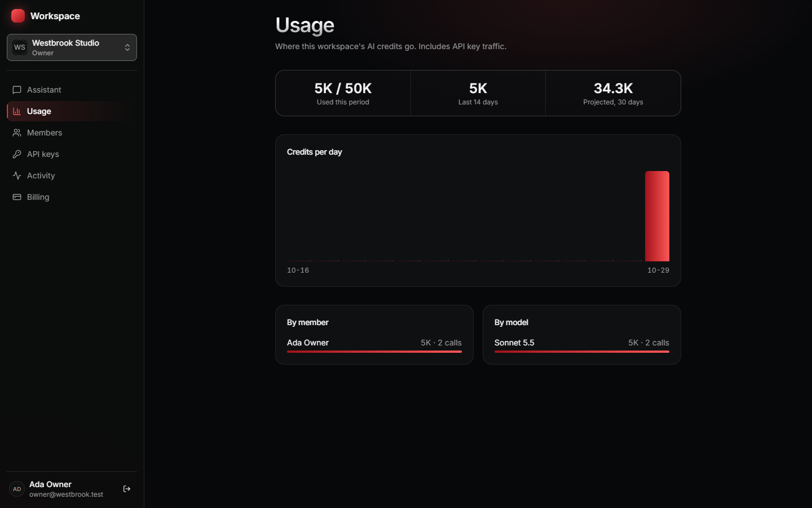Click the Usage page title
Screen dimensions: 812x508
[304, 25]
